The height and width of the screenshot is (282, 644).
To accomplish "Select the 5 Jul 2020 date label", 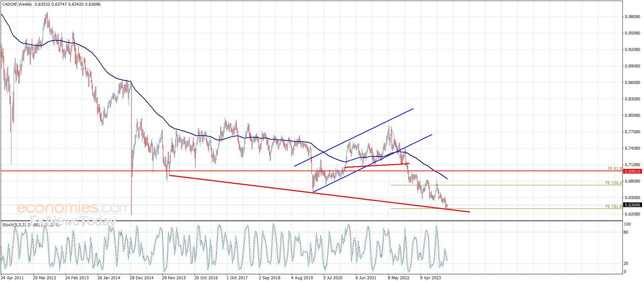I will [x=333, y=278].
